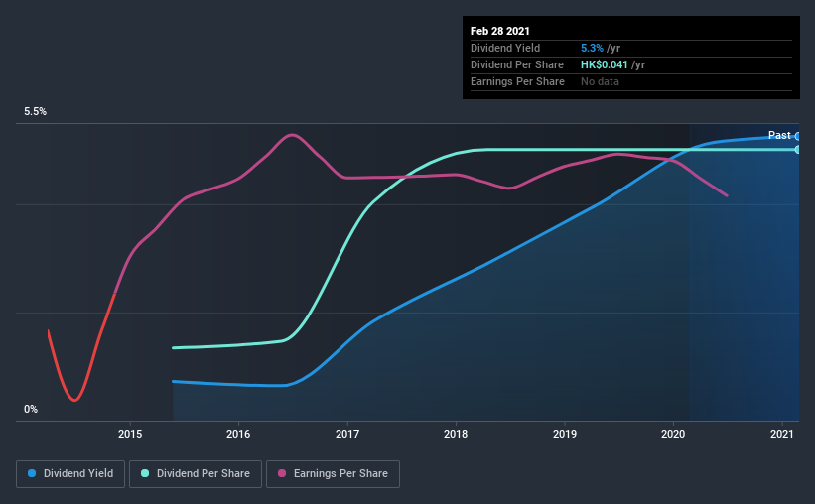The image size is (815, 504).
Task: Click the 5.5% y-axis label
Action: (x=36, y=112)
